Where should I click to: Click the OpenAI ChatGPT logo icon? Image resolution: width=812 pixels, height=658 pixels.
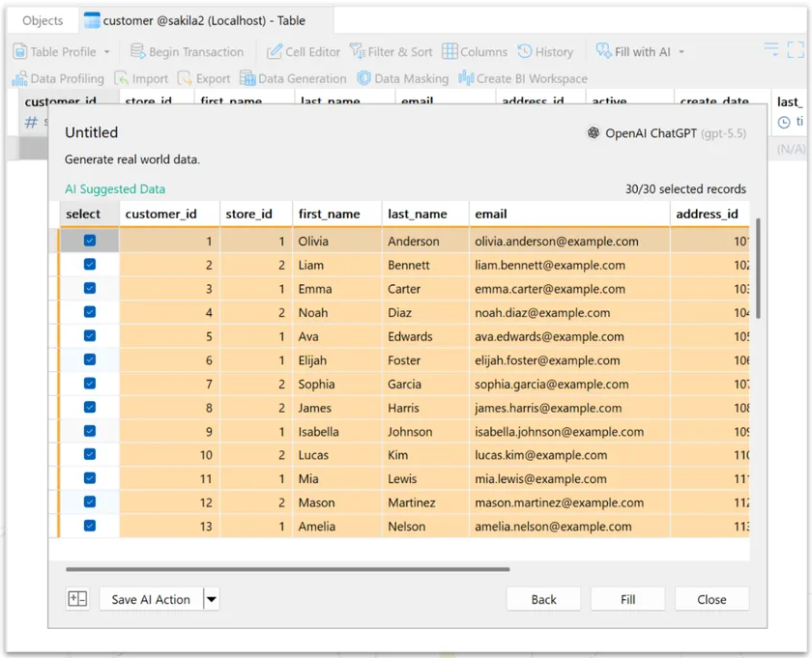(x=593, y=133)
